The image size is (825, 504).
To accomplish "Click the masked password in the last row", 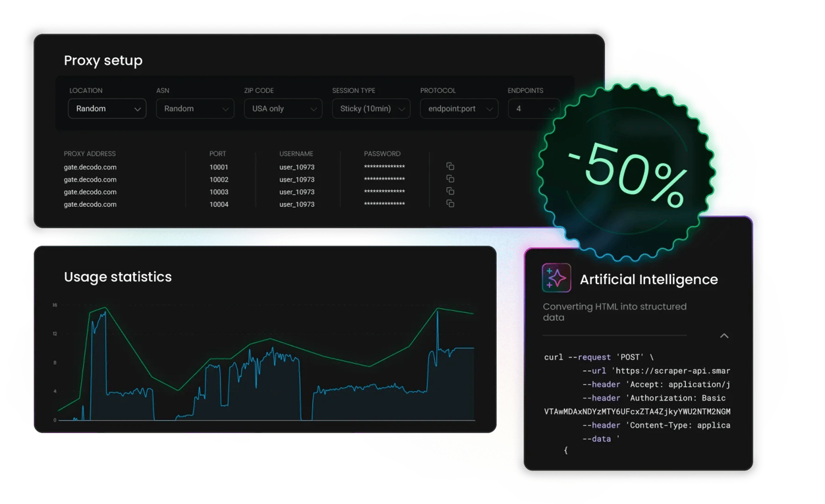I will click(x=384, y=204).
